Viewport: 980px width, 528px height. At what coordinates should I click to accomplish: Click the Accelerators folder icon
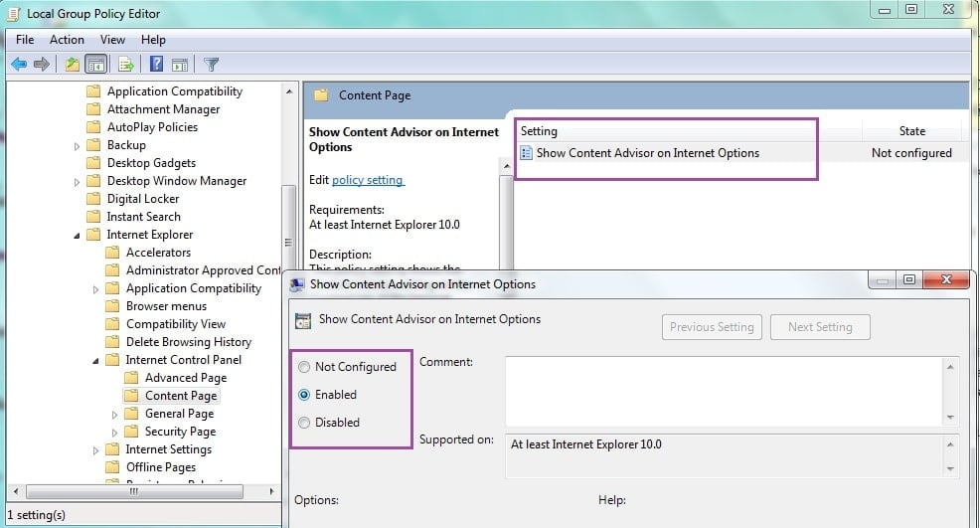pyautogui.click(x=112, y=253)
